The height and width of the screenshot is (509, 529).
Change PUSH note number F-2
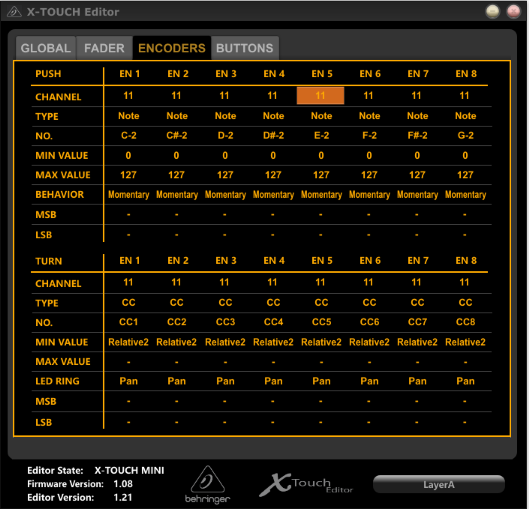[x=369, y=136]
